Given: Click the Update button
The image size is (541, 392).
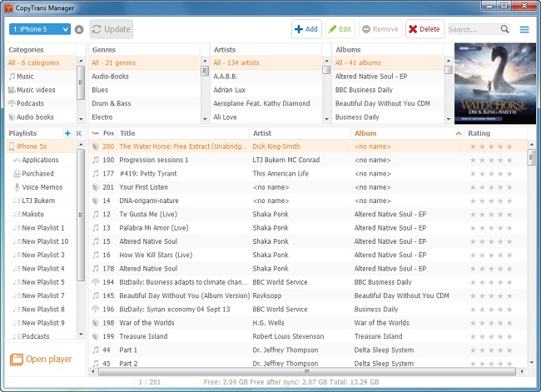Looking at the screenshot, I should pos(112,29).
